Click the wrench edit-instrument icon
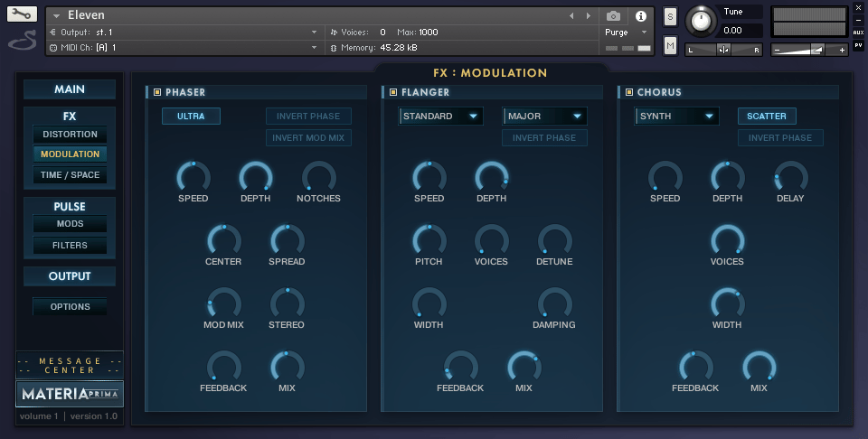Viewport: 868px width, 439px height. click(22, 14)
